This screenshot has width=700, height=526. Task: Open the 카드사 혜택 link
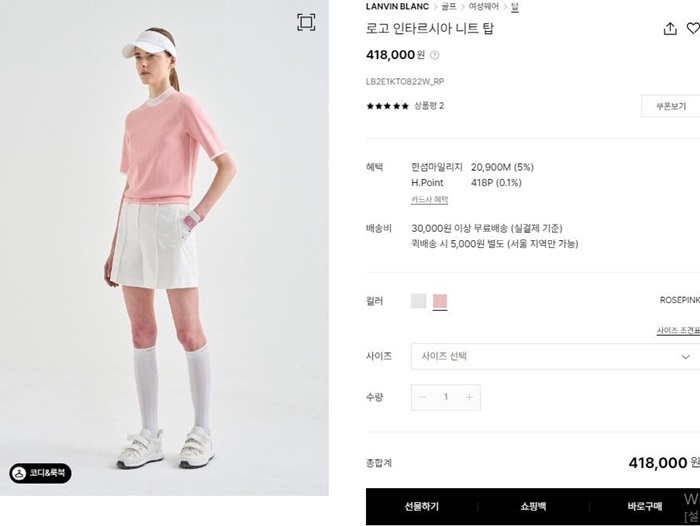coord(429,200)
